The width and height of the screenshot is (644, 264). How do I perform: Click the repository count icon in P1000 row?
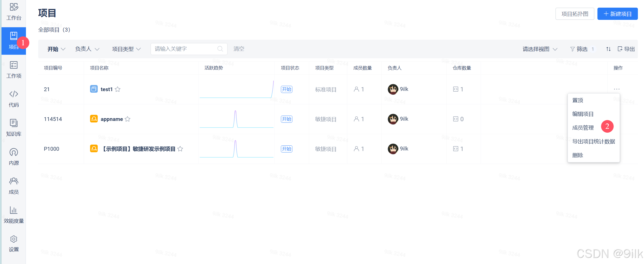click(456, 149)
